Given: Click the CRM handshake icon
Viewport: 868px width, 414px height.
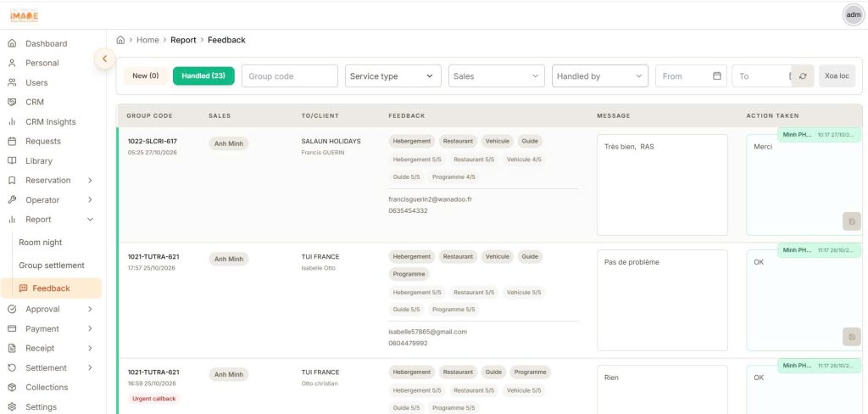Looking at the screenshot, I should (x=12, y=102).
